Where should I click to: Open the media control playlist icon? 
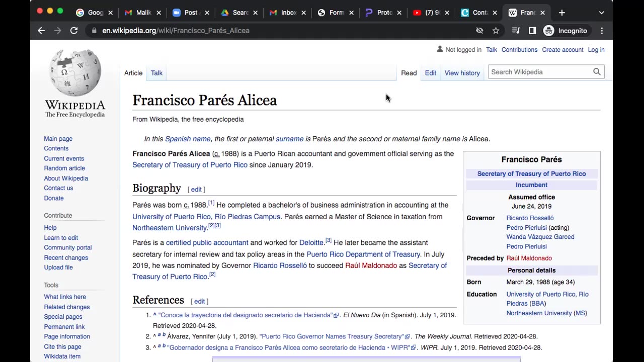(x=516, y=31)
